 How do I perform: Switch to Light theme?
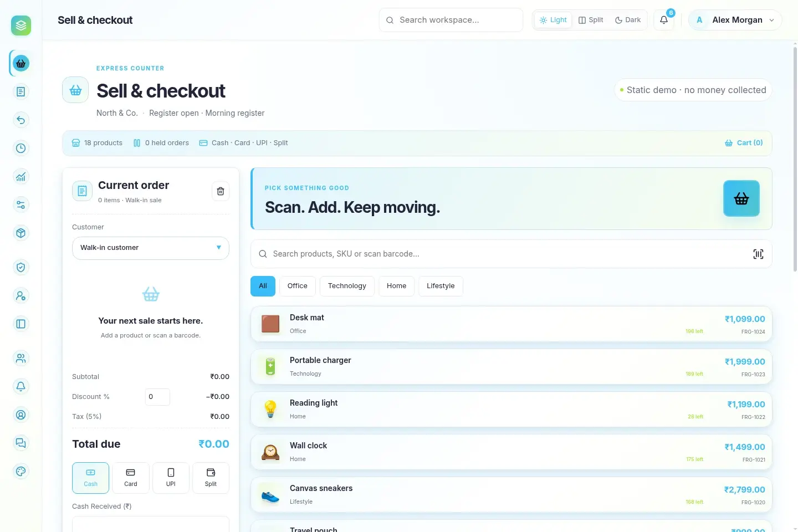[x=553, y=20]
